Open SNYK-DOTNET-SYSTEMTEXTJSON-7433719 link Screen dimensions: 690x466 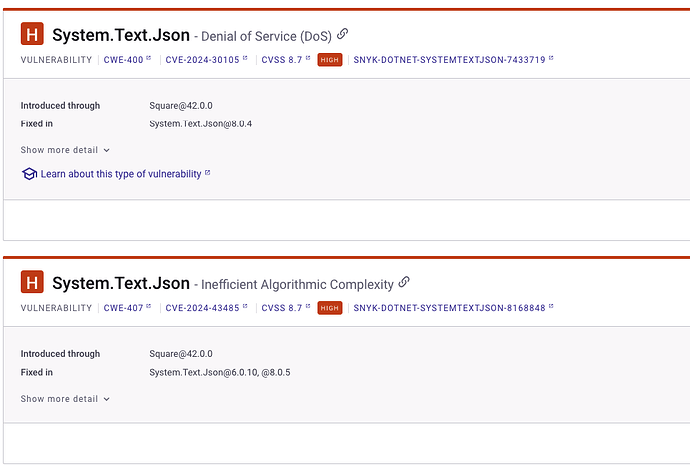coord(449,59)
